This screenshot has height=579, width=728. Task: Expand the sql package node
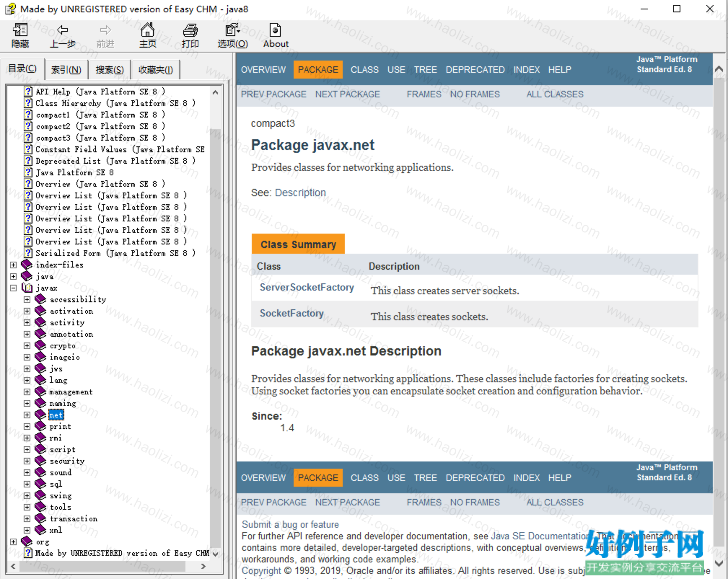point(27,484)
